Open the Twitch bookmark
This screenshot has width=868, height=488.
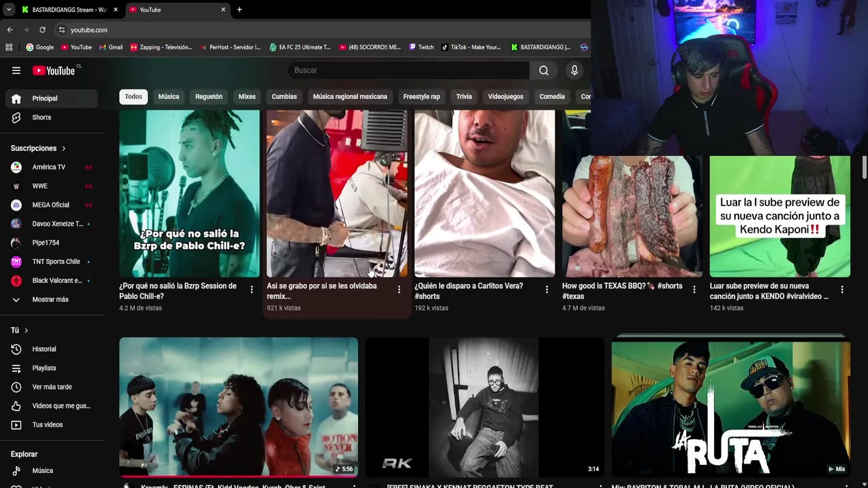[421, 47]
